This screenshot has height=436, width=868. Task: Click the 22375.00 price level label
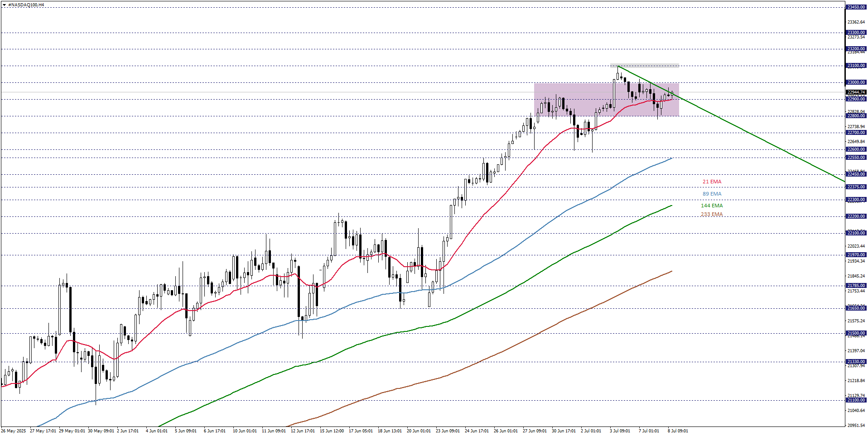(856, 187)
